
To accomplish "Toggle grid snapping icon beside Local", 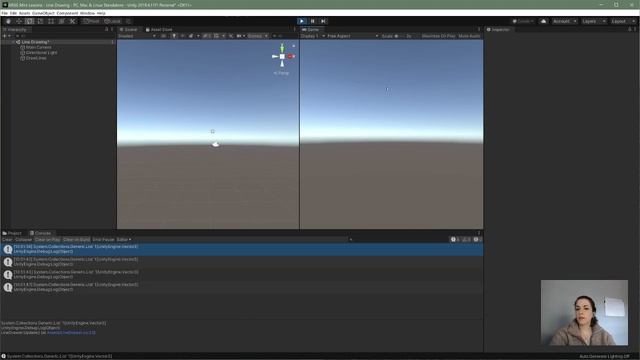I will [128, 21].
